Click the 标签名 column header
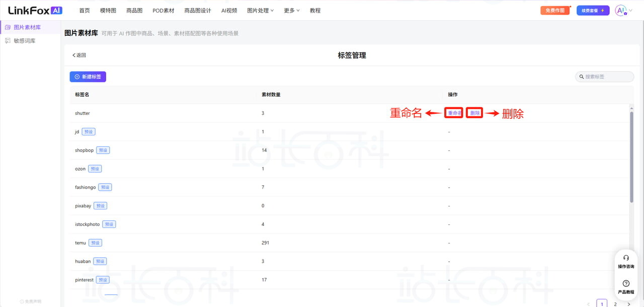This screenshot has width=644, height=307. (x=82, y=95)
